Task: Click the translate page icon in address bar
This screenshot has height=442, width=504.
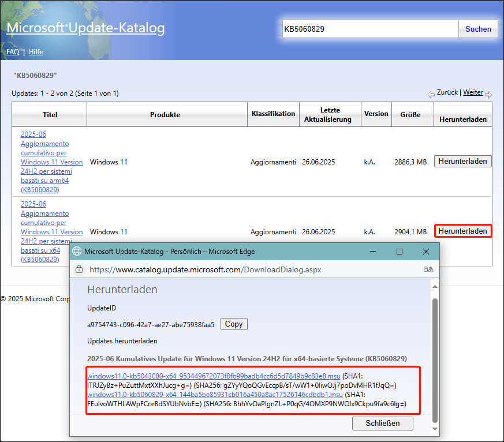Action: point(428,269)
